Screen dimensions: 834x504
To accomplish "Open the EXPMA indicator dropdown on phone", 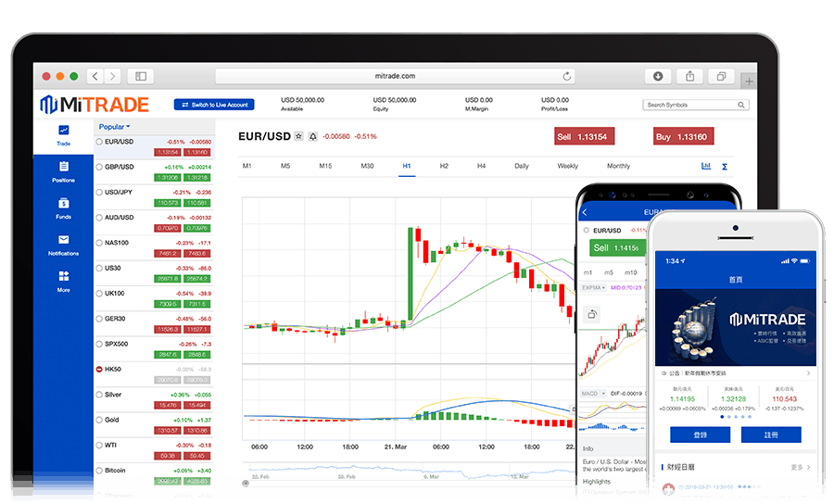I will 594,287.
